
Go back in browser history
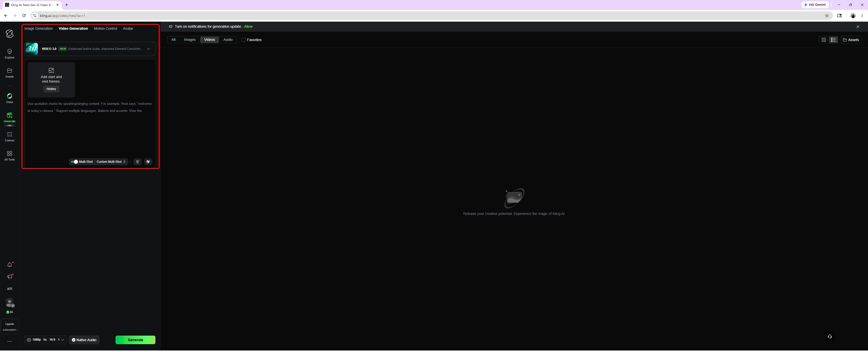6,15
